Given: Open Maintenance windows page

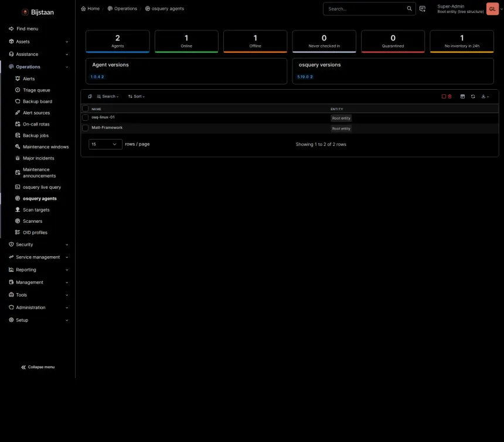Looking at the screenshot, I should pos(45,147).
